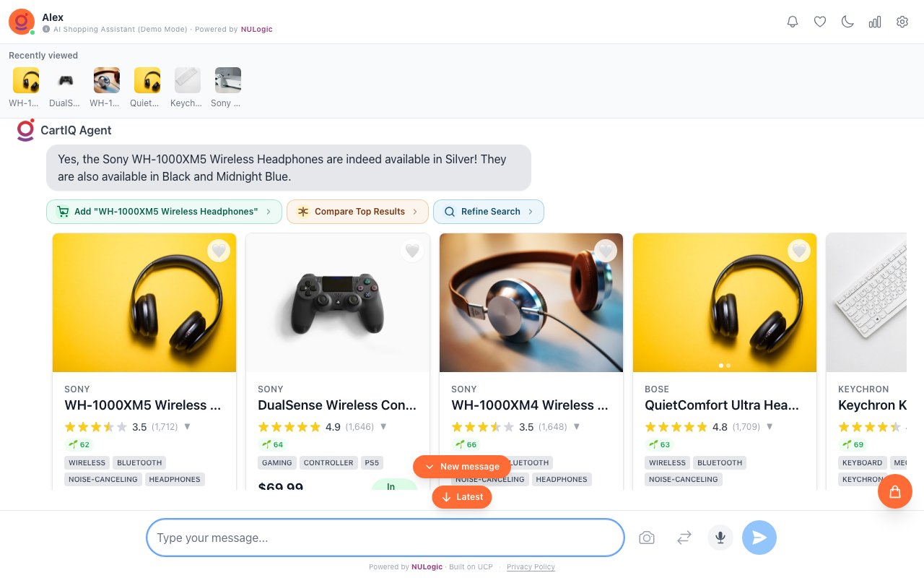The image size is (924, 578).
Task: Open notifications via the bell icon
Action: tap(793, 22)
